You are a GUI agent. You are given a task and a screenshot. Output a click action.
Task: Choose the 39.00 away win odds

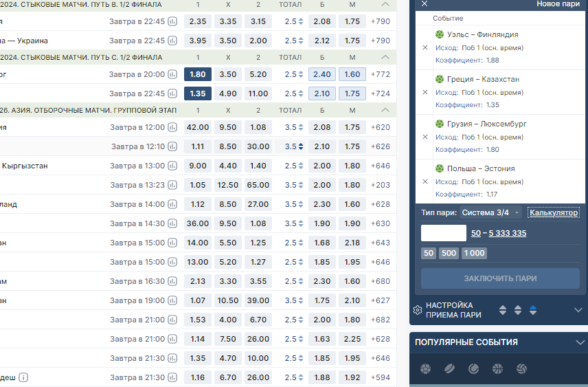[258, 300]
